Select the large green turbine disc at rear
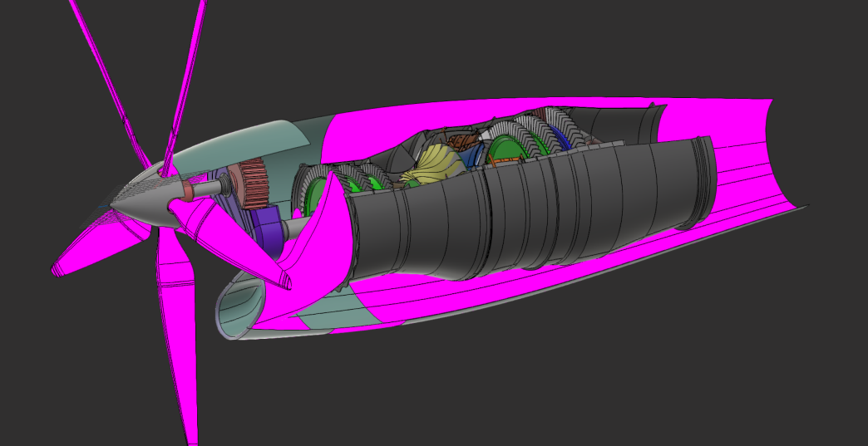The height and width of the screenshot is (446, 868). [x=505, y=151]
